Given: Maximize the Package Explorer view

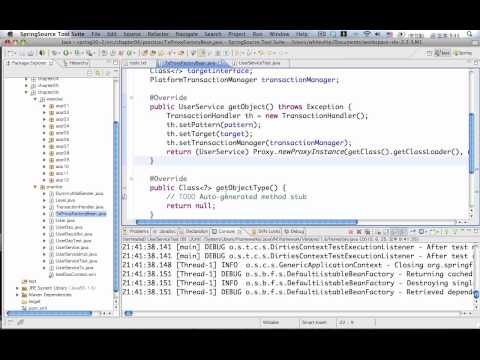Looking at the screenshot, I should click(x=115, y=62).
